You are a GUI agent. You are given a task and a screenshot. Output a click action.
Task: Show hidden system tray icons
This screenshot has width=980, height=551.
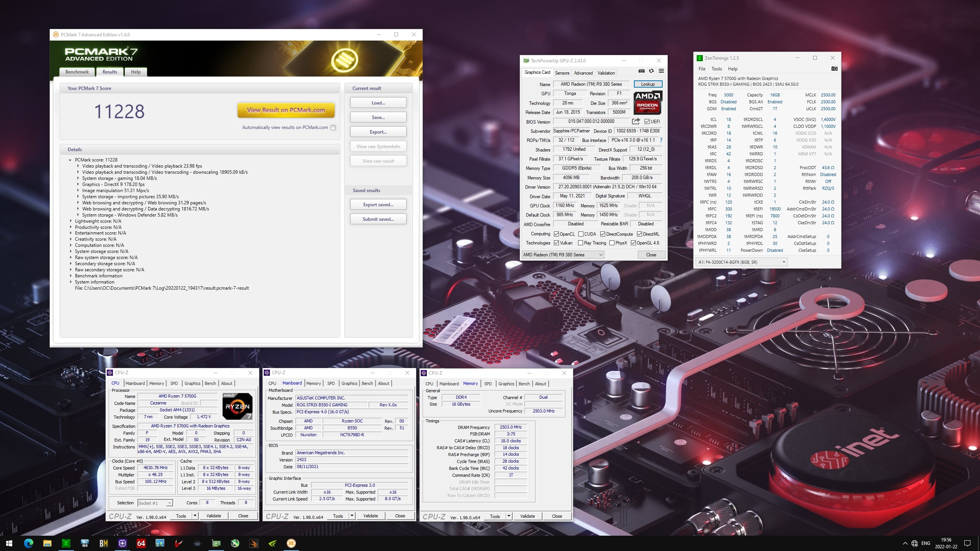click(905, 543)
